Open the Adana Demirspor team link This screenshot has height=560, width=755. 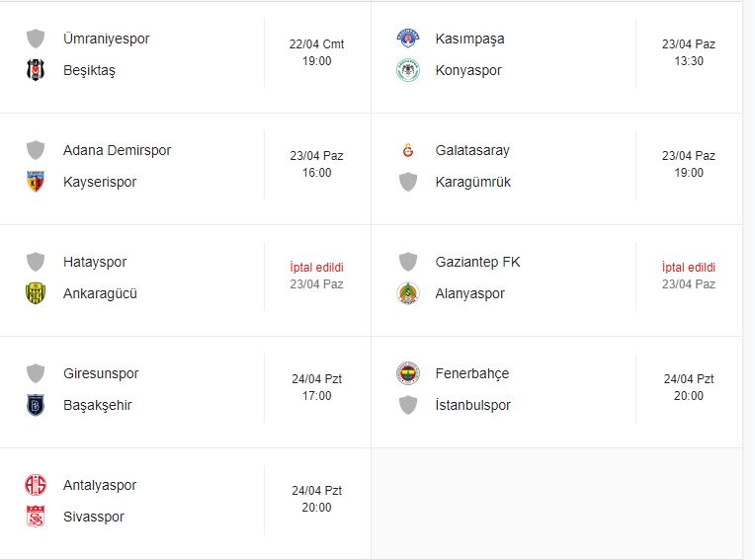[117, 150]
